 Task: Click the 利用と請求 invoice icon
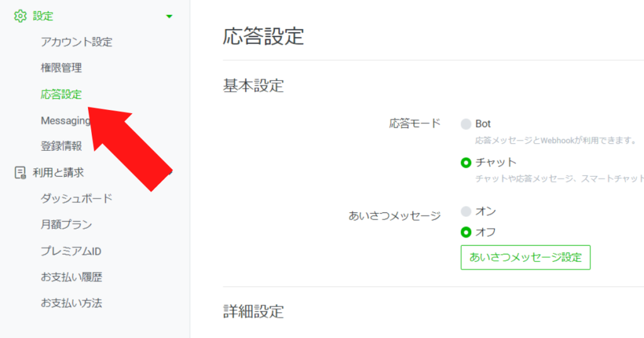click(x=20, y=173)
